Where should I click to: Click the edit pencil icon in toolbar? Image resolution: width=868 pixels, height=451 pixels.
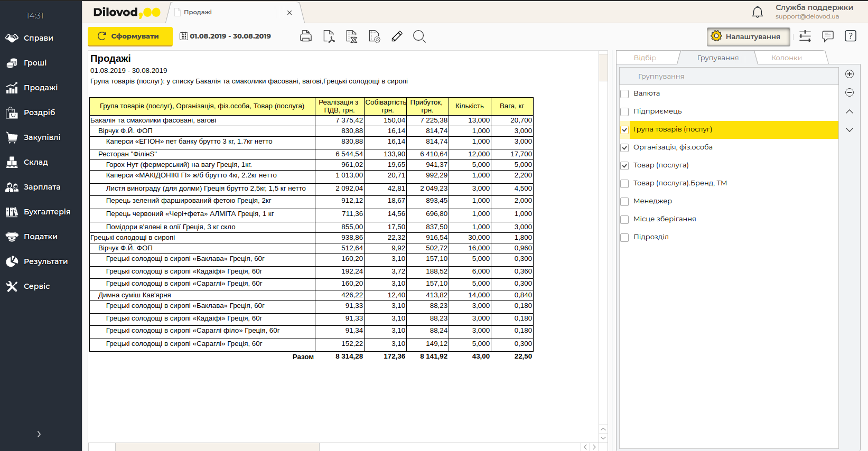[397, 36]
